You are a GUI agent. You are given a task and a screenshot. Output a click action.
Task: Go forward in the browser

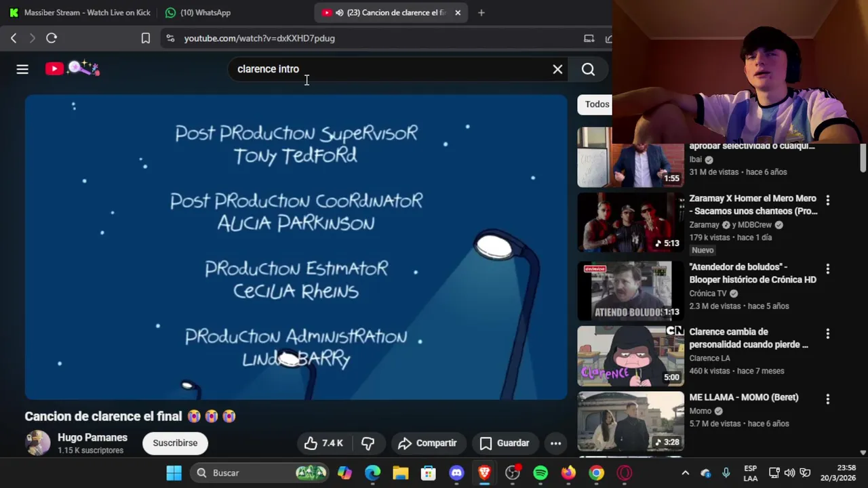[32, 39]
